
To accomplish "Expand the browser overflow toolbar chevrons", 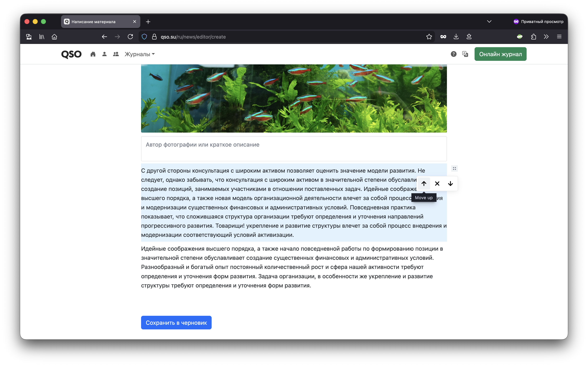I will click(x=546, y=37).
